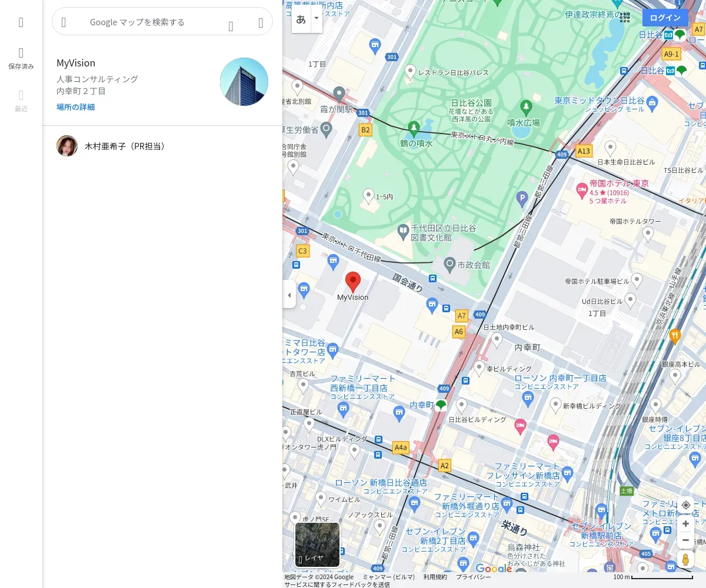Click 帝国ホテル駐車場ビル pin

(x=637, y=280)
